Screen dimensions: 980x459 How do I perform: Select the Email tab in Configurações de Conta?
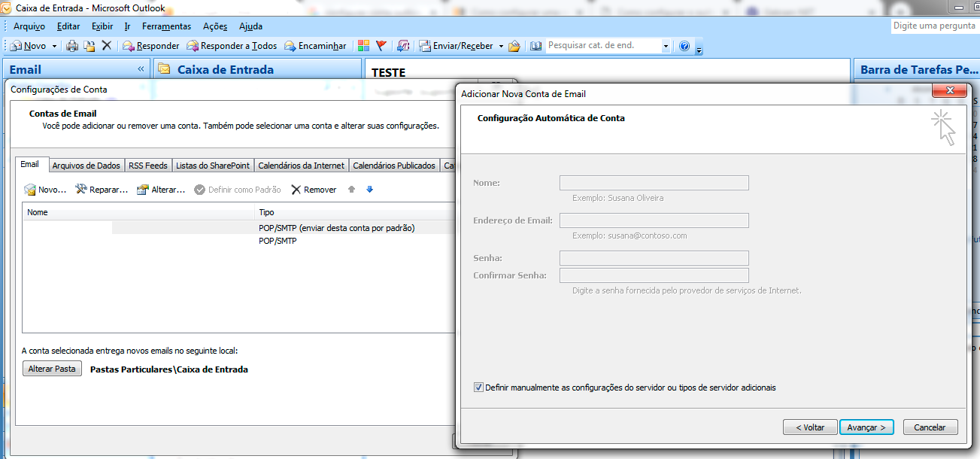click(x=30, y=165)
